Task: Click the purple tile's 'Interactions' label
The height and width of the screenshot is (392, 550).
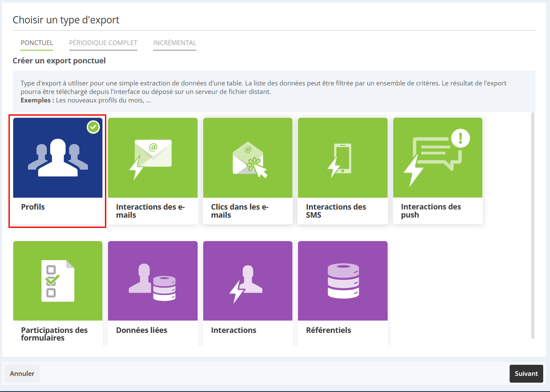Action: tap(234, 330)
